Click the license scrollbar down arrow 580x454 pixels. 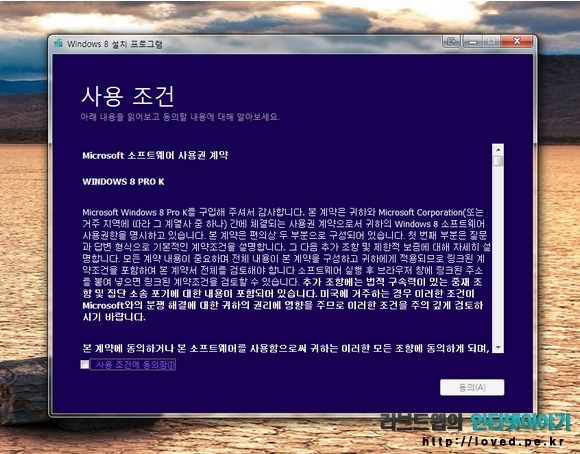coord(498,347)
